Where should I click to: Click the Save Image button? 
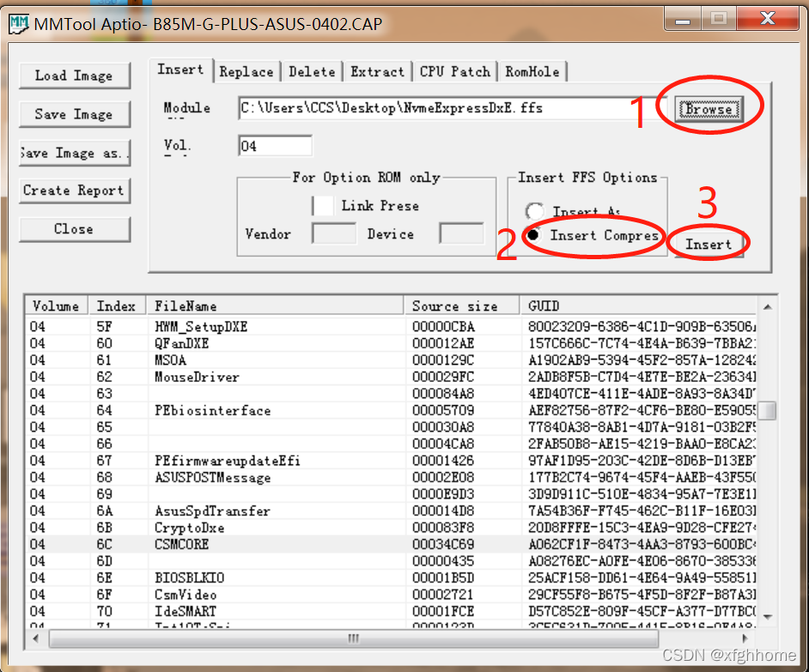(75, 114)
